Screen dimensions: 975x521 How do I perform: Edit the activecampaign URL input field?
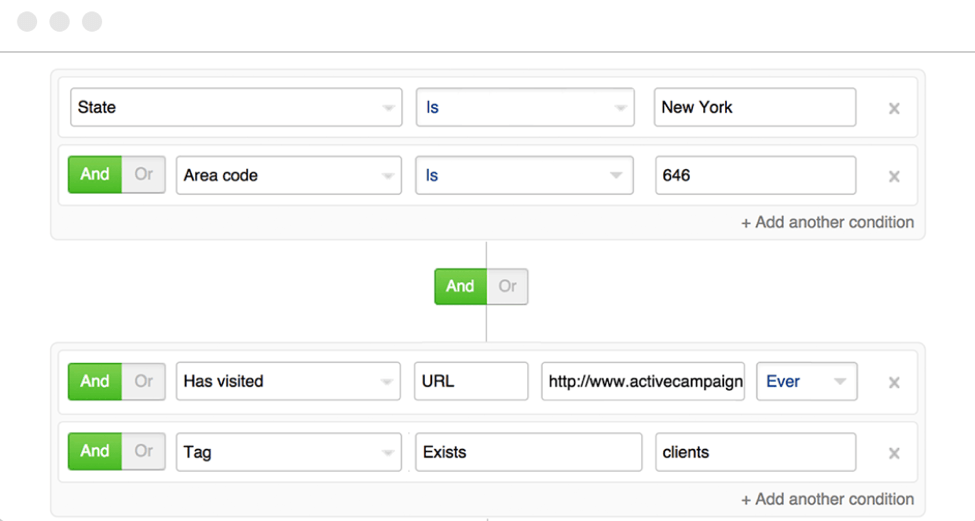click(x=643, y=381)
